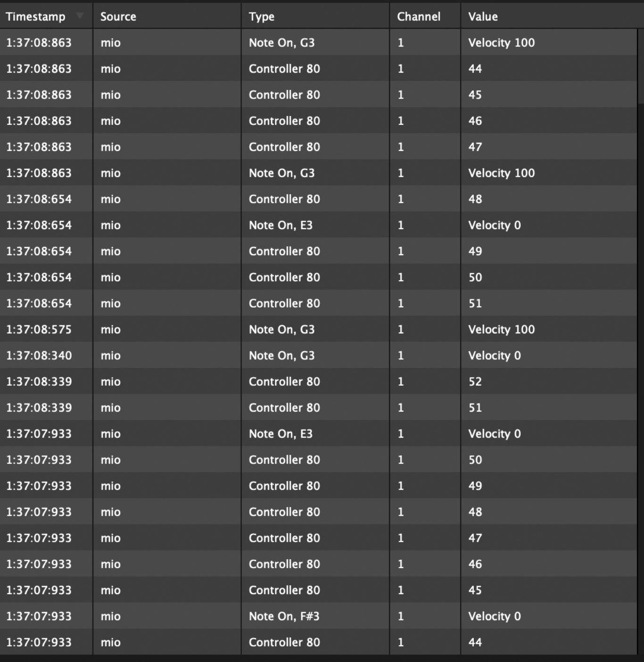
Task: Select the Note On, F#3 event row
Action: click(284, 616)
